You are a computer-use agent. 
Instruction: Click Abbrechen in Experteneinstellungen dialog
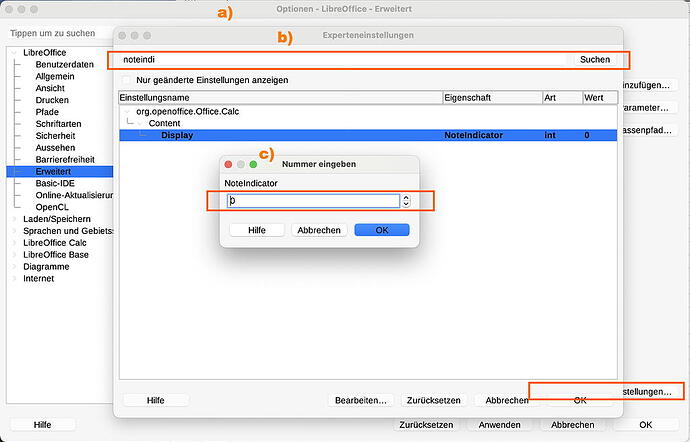(x=506, y=400)
